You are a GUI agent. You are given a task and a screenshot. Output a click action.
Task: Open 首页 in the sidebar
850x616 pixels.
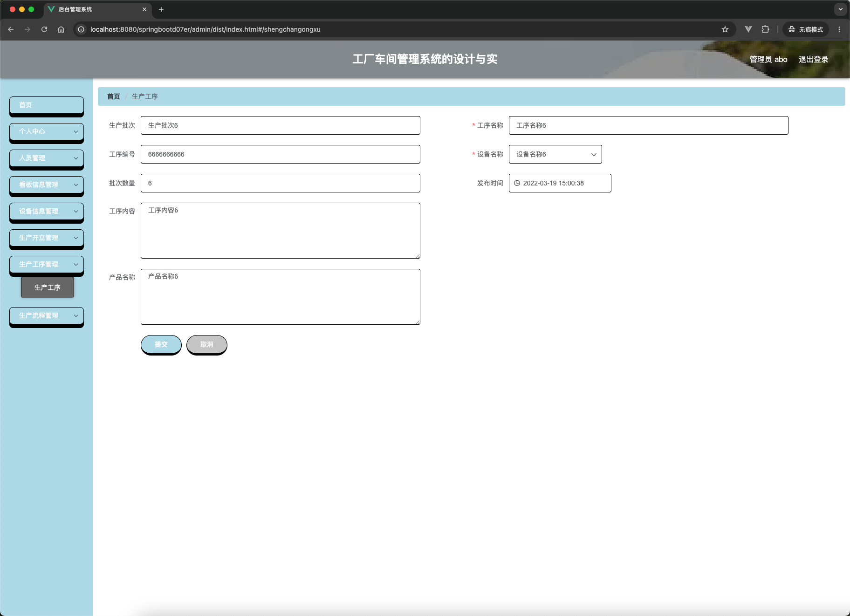click(x=47, y=105)
